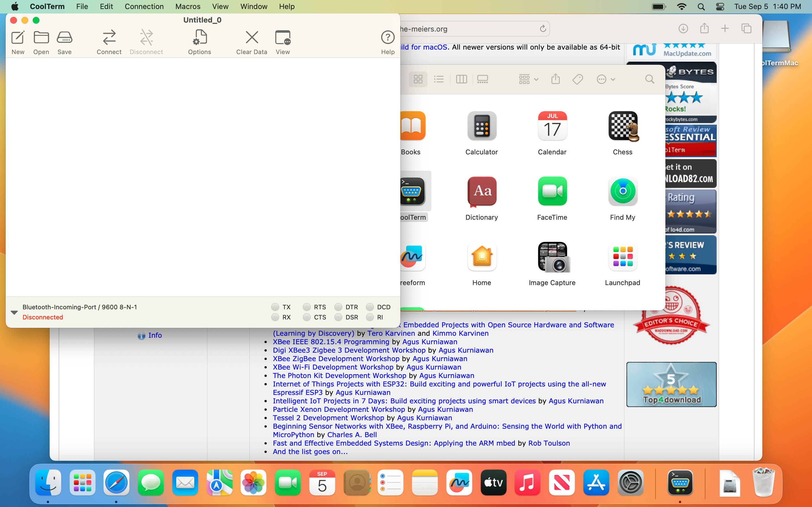Click the TX indicator light
The height and width of the screenshot is (507, 812).
[275, 307]
